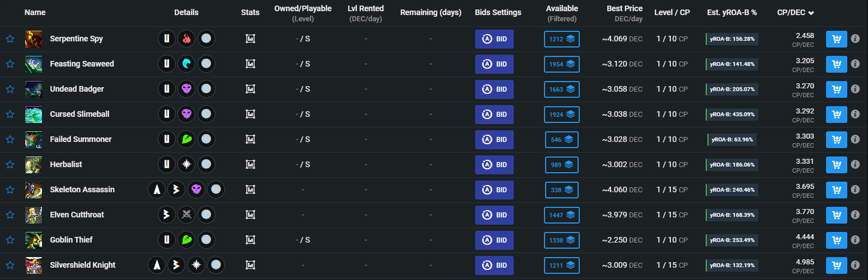Image resolution: width=868 pixels, height=280 pixels.
Task: Favorite Serpentine Spy with star icon
Action: tap(10, 39)
